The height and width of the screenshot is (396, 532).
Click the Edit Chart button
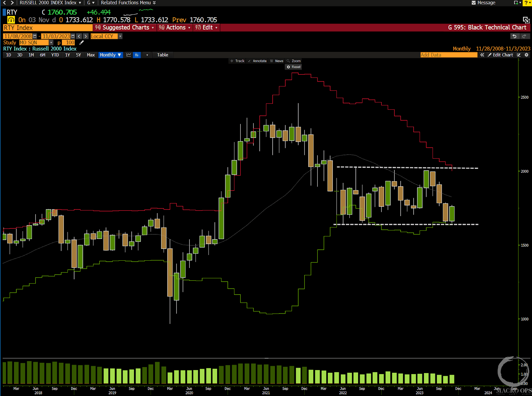coord(500,55)
